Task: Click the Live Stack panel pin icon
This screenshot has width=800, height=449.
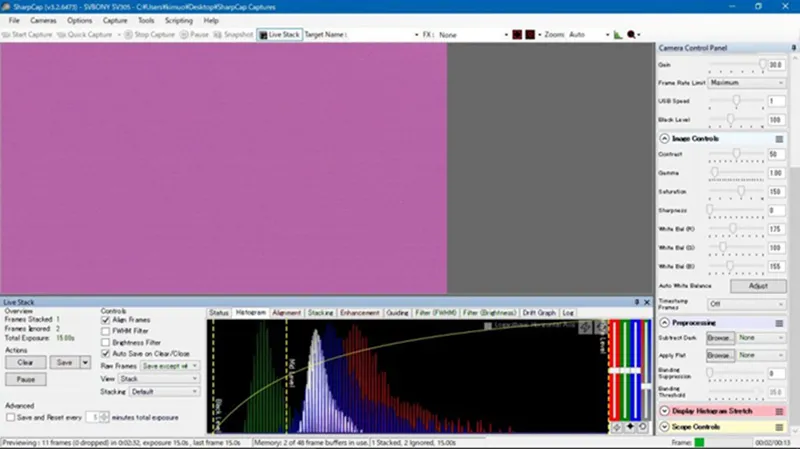Action: click(x=636, y=302)
